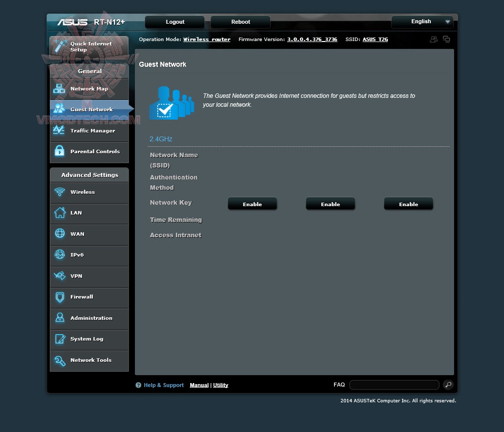Click the LAN house icon
The width and height of the screenshot is (504, 432).
pyautogui.click(x=59, y=213)
